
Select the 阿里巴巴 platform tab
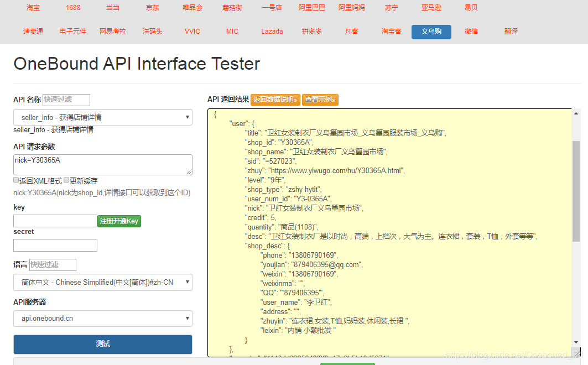coord(311,8)
